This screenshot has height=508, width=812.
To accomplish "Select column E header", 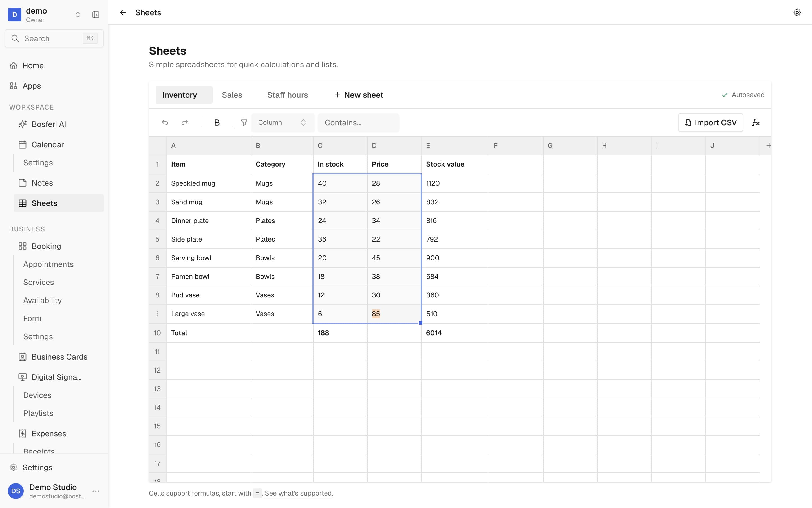I will (455, 145).
